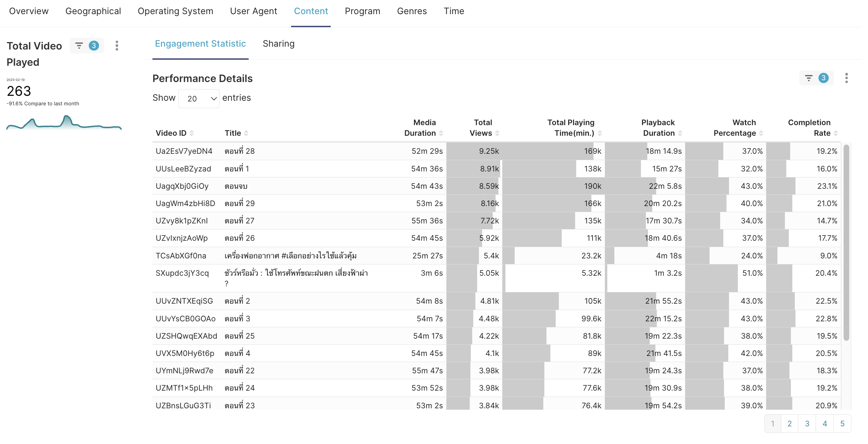This screenshot has width=868, height=444.
Task: Click the 263 total video played value
Action: tap(19, 91)
